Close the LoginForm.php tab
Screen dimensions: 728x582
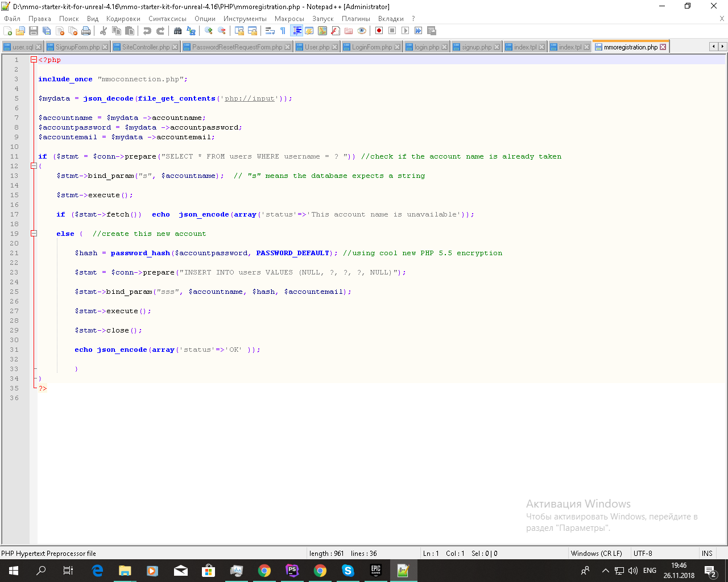coord(397,47)
